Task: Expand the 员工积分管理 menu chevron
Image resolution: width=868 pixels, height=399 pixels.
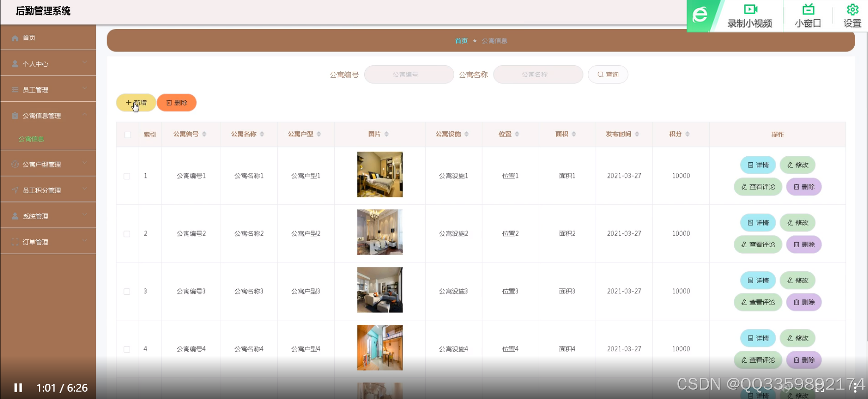Action: (85, 189)
